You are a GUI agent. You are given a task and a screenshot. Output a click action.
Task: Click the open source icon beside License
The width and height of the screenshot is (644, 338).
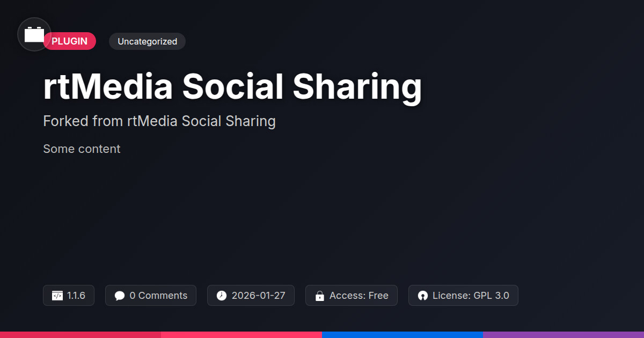point(423,296)
